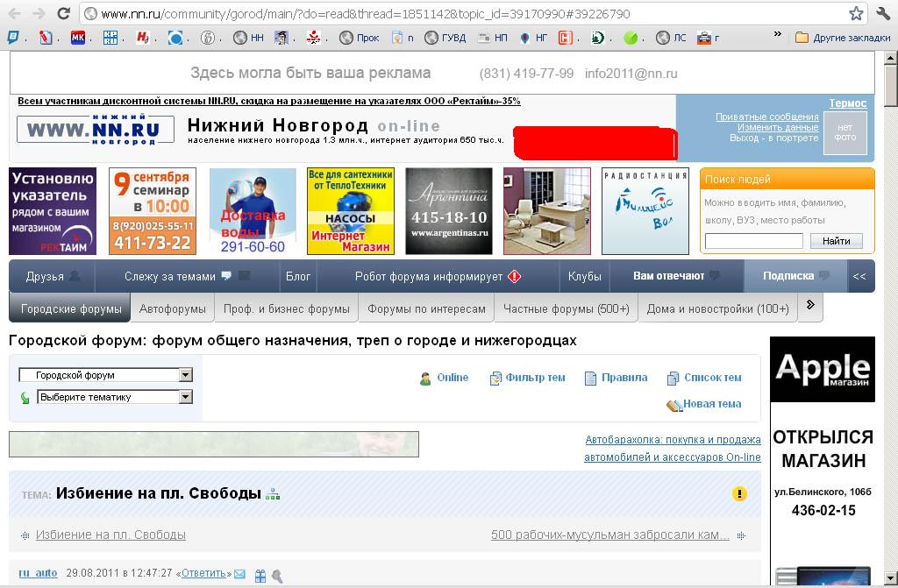Image resolution: width=898 pixels, height=588 pixels.
Task: Click the topic tree structure icon beside title
Action: 273,493
